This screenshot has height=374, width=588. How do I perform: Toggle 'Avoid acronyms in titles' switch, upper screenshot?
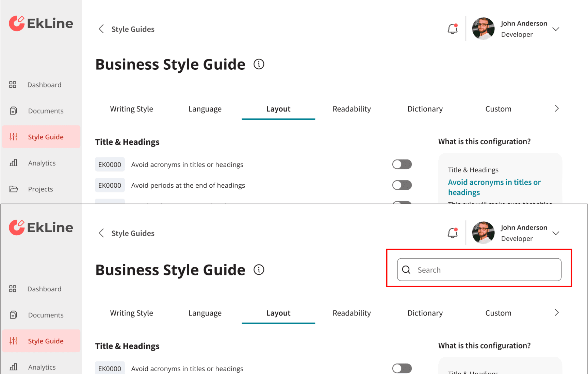(402, 164)
